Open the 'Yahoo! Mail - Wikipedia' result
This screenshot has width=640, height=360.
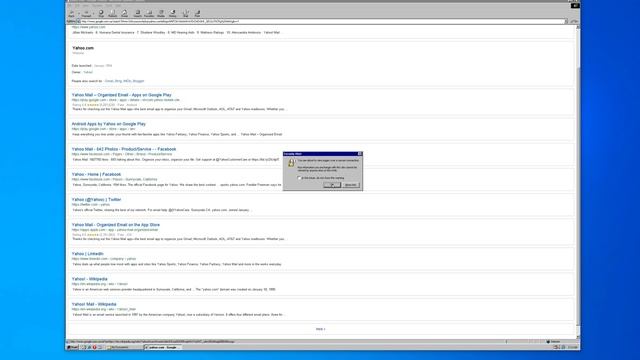pos(94,304)
